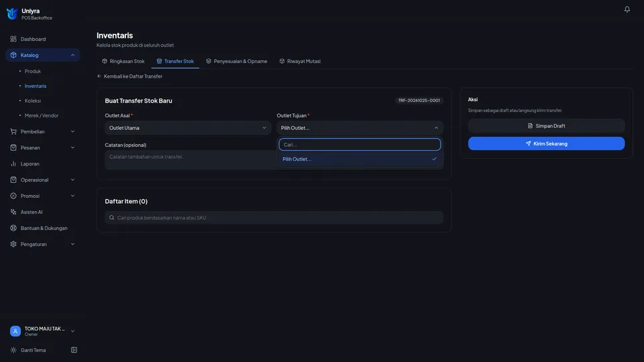
Task: Switch to the Penyesuaian & Opname tab
Action: 237,61
